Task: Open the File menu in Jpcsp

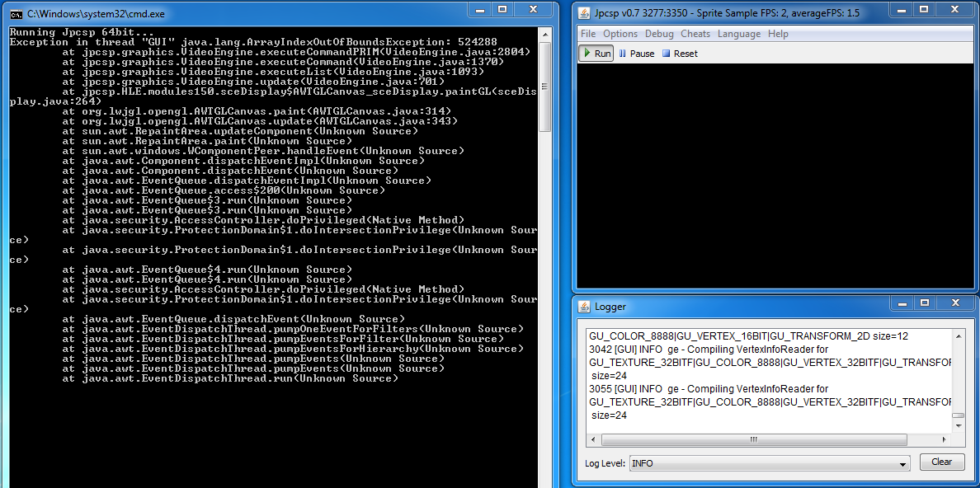Action: (588, 34)
